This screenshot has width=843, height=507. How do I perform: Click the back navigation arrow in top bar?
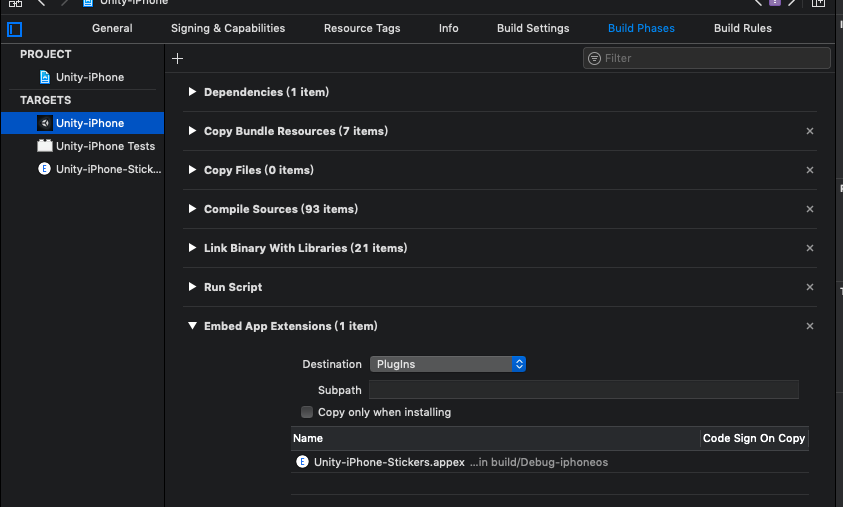(41, 3)
